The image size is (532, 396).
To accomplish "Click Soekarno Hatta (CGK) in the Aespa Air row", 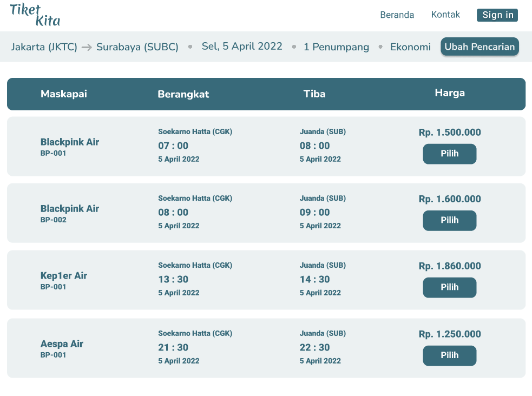I will 195,333.
